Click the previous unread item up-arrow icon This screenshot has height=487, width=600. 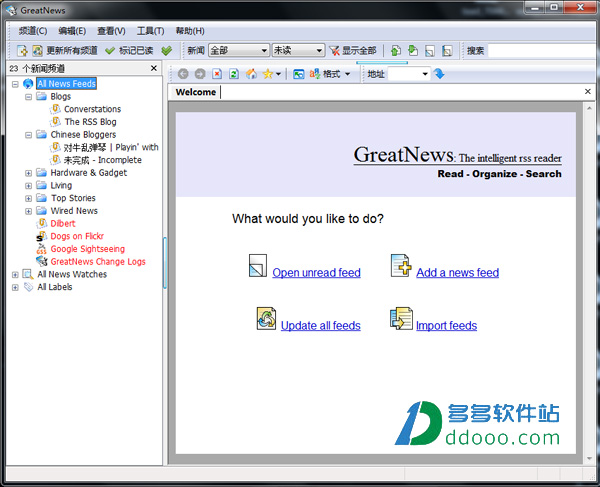pyautogui.click(x=396, y=50)
